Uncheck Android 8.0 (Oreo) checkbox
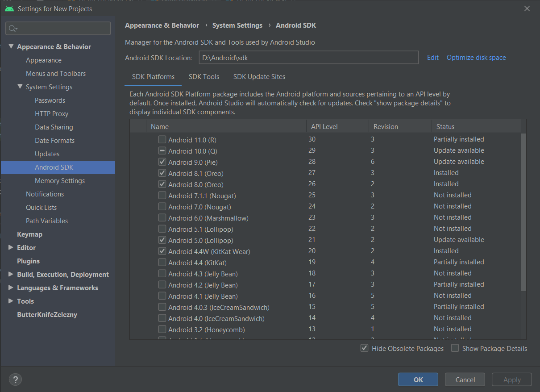Image resolution: width=540 pixels, height=392 pixels. (x=162, y=184)
